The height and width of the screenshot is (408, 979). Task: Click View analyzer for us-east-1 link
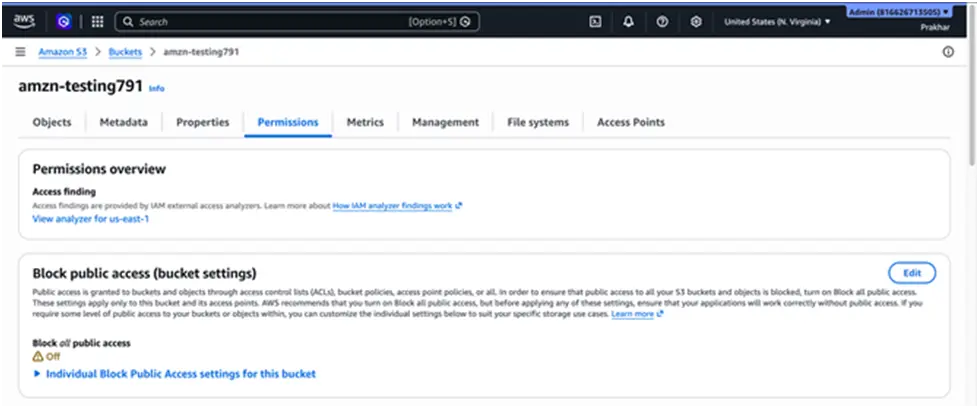click(x=91, y=219)
